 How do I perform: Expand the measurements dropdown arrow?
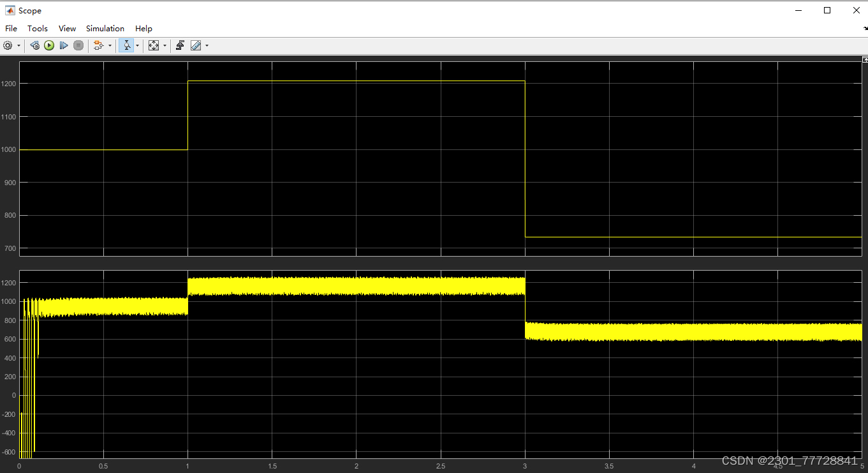207,46
